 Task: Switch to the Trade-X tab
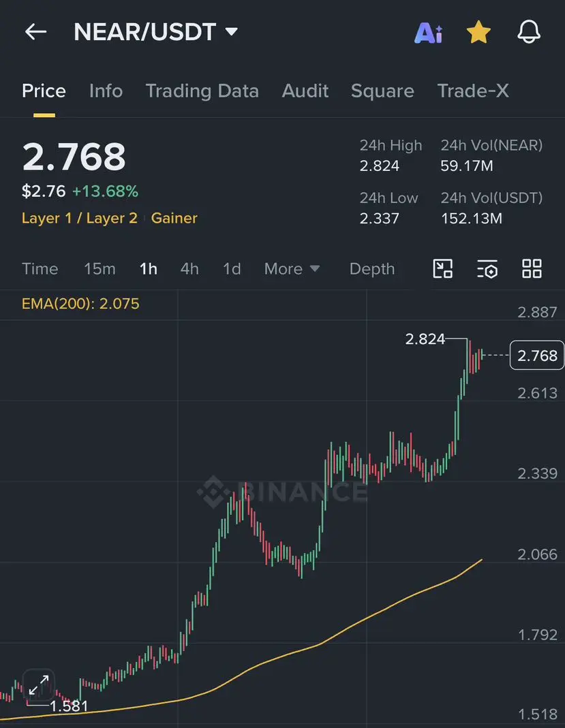point(473,91)
